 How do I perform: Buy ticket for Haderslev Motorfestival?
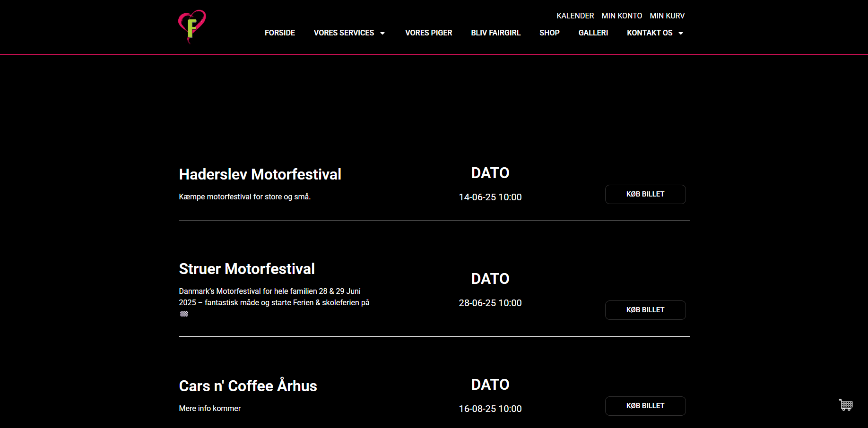[x=645, y=194]
